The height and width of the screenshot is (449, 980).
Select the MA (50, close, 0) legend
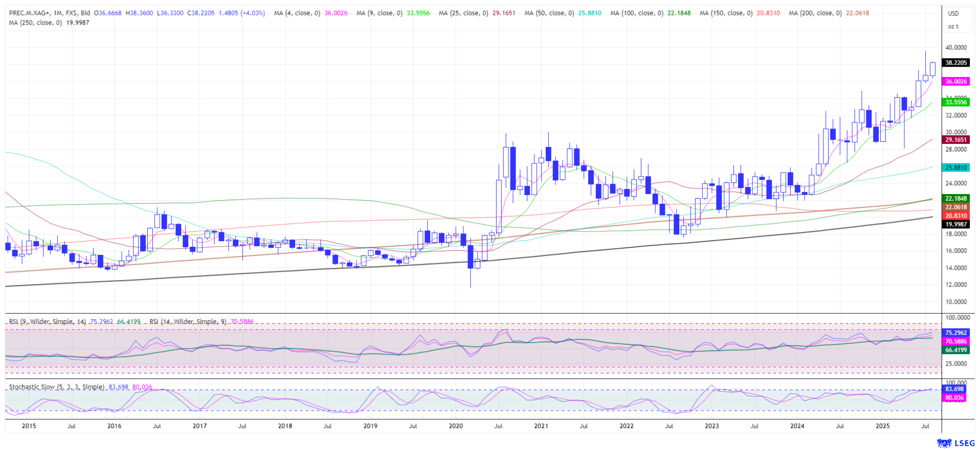tap(549, 13)
